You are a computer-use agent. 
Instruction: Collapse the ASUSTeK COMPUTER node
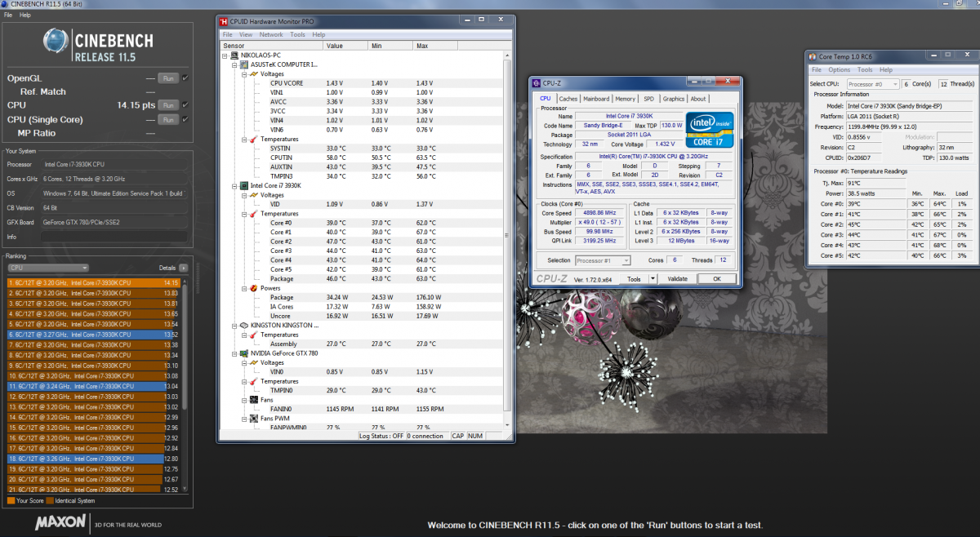coord(234,64)
